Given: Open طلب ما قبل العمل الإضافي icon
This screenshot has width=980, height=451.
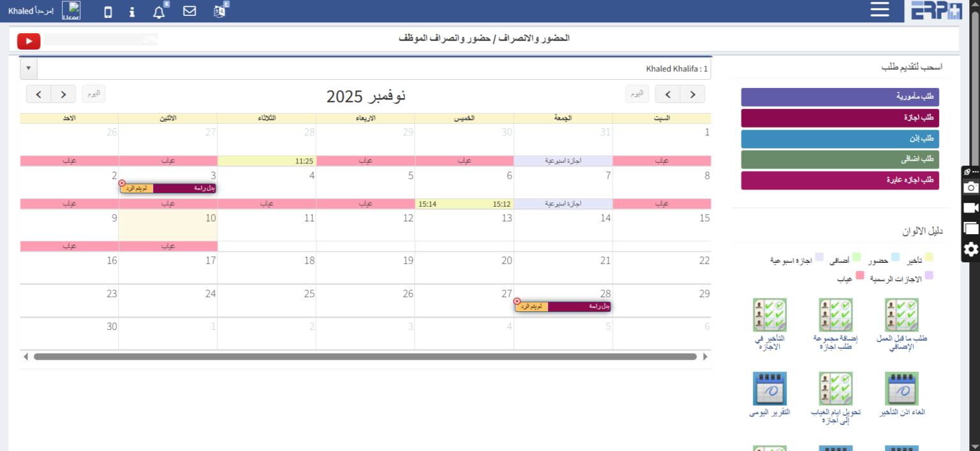Looking at the screenshot, I should pos(902,314).
